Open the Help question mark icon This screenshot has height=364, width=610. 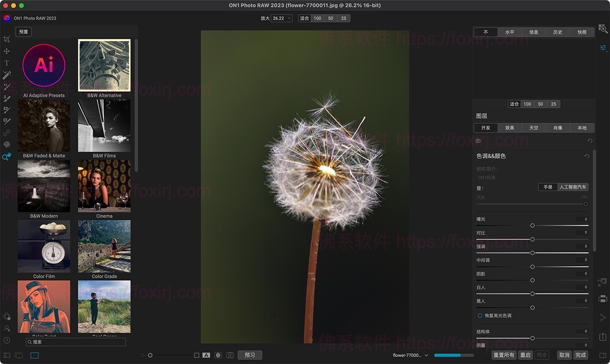pyautogui.click(x=7, y=340)
